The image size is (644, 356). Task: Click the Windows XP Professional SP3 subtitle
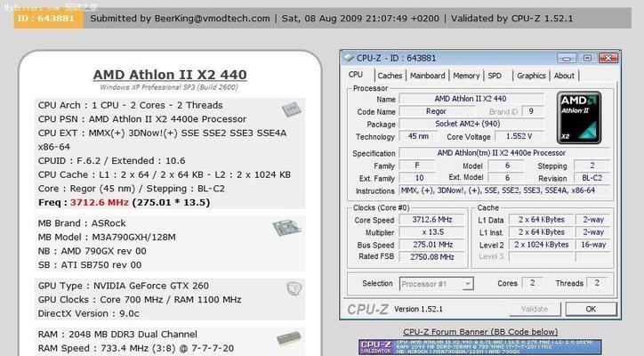[x=169, y=87]
